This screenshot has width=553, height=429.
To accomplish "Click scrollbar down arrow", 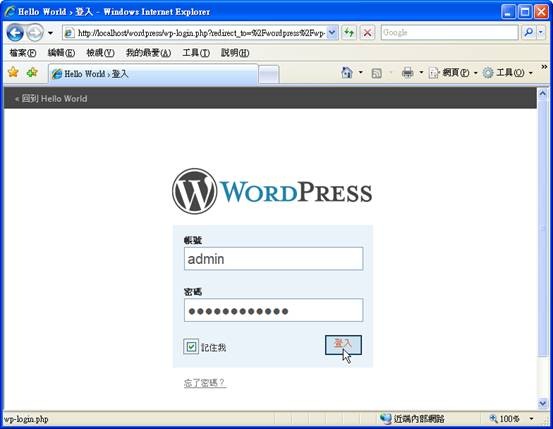I will coord(543,403).
